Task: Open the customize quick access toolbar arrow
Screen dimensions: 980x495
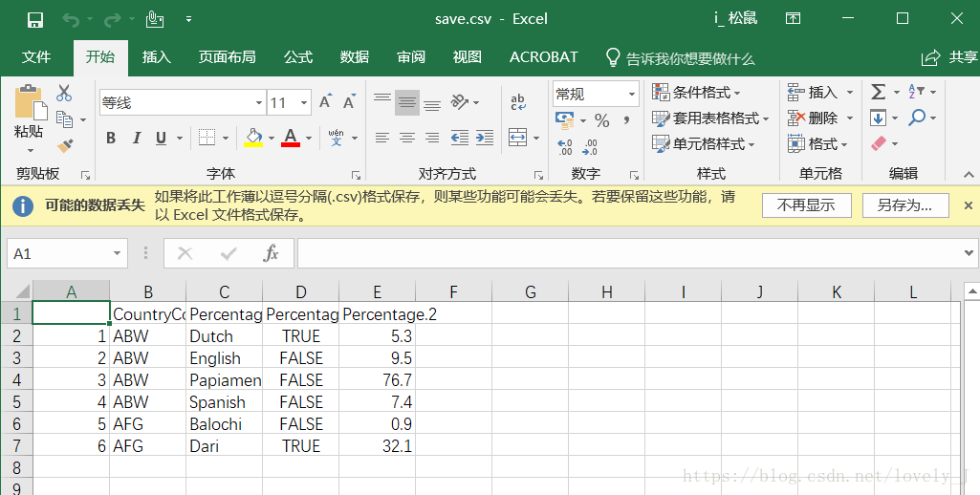Action: pos(188,19)
